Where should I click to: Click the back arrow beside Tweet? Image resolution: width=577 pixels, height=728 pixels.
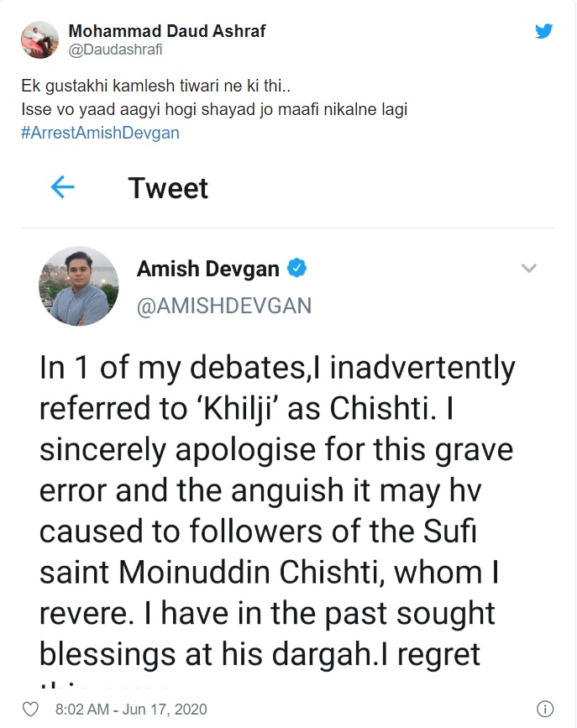tap(63, 187)
